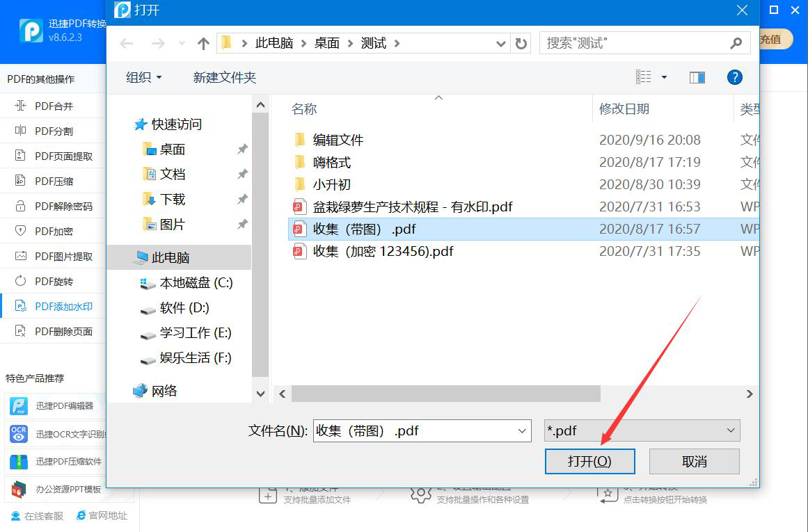Screen dimensions: 808x532
Task: Go to 图片 quick access folder
Action: [x=164, y=225]
